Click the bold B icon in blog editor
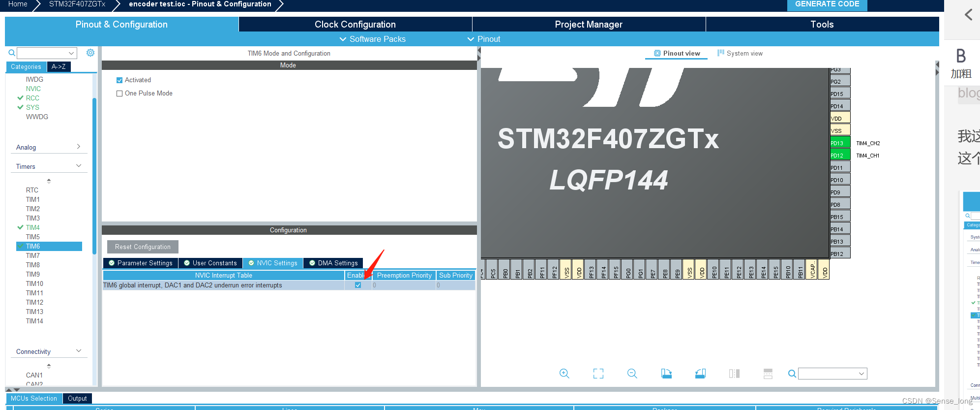 [x=961, y=56]
